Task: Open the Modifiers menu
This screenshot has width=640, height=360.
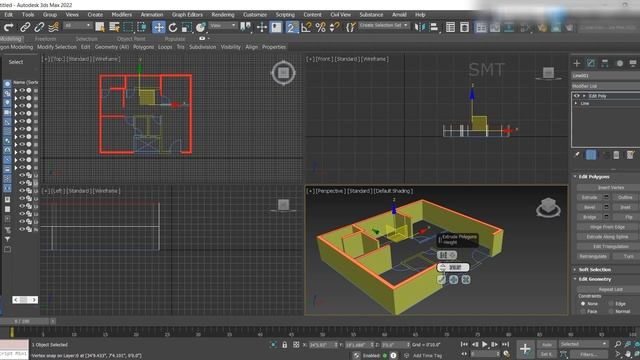Action: [x=122, y=15]
